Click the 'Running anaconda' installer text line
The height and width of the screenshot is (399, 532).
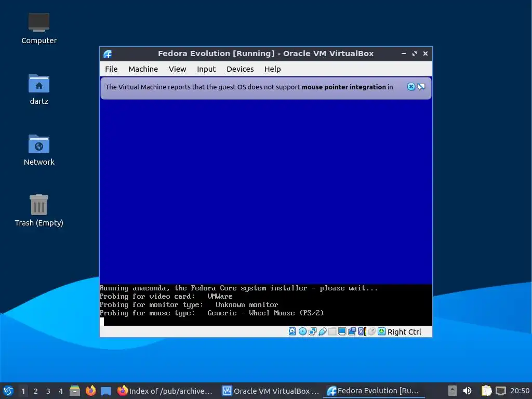238,288
